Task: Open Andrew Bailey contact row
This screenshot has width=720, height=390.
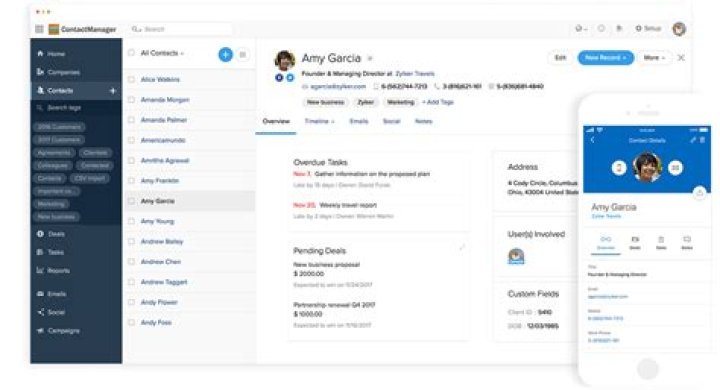Action: point(189,241)
